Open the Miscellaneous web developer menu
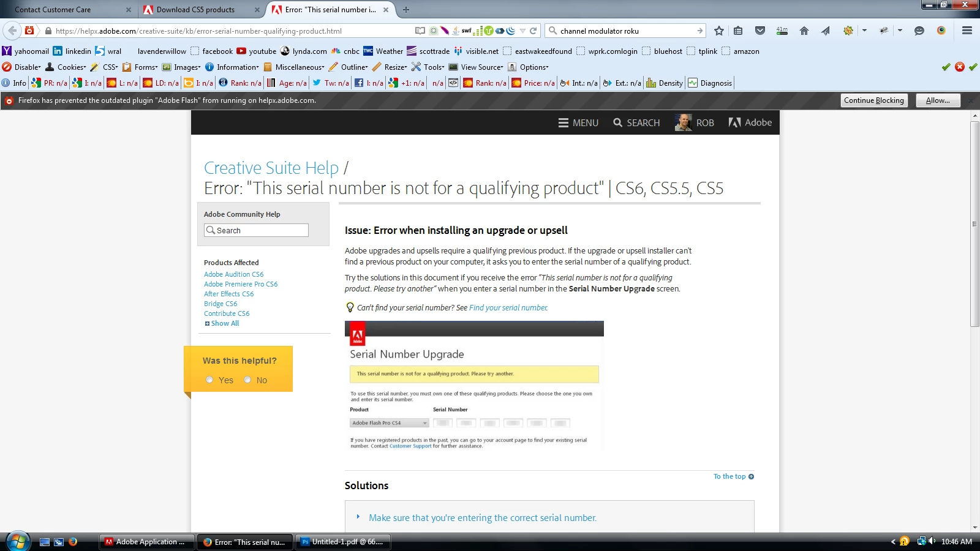 click(x=294, y=67)
